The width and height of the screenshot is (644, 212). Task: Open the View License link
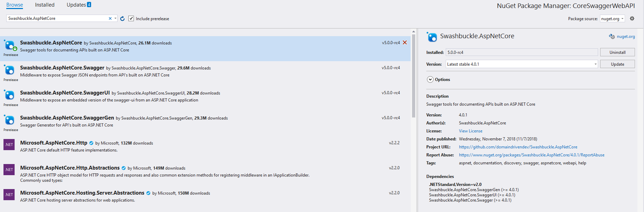coord(470,131)
